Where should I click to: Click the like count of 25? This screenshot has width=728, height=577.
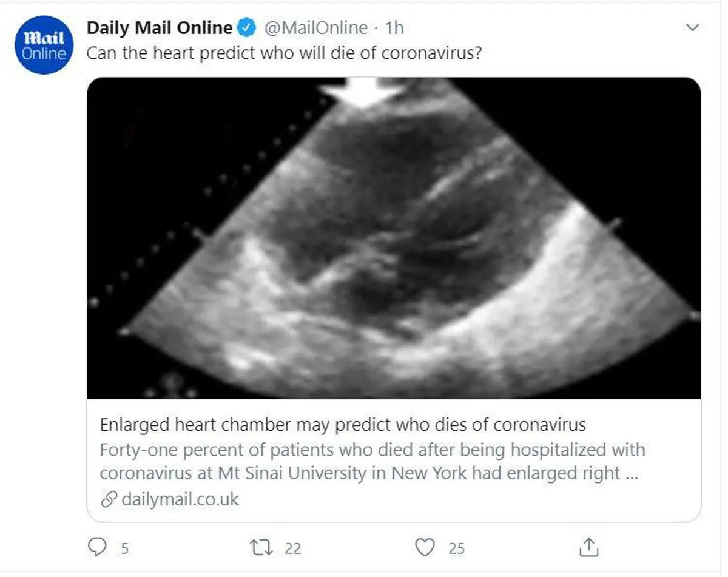pos(456,548)
